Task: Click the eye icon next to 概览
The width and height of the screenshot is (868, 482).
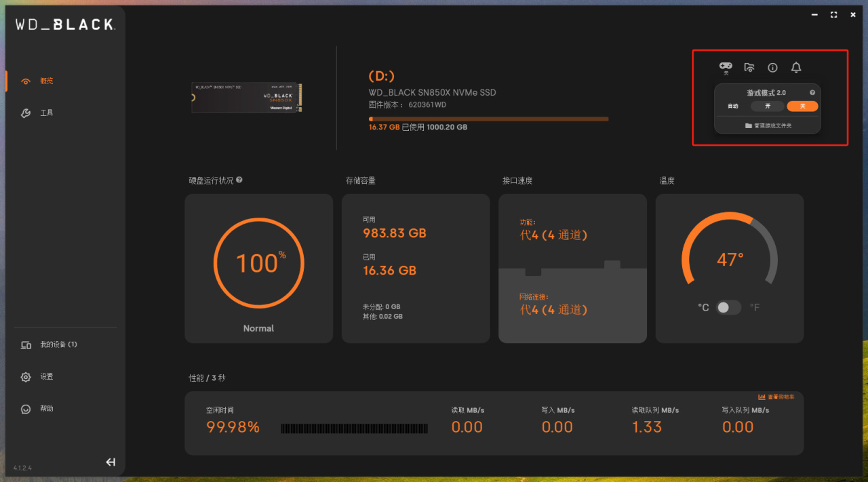Action: point(26,81)
